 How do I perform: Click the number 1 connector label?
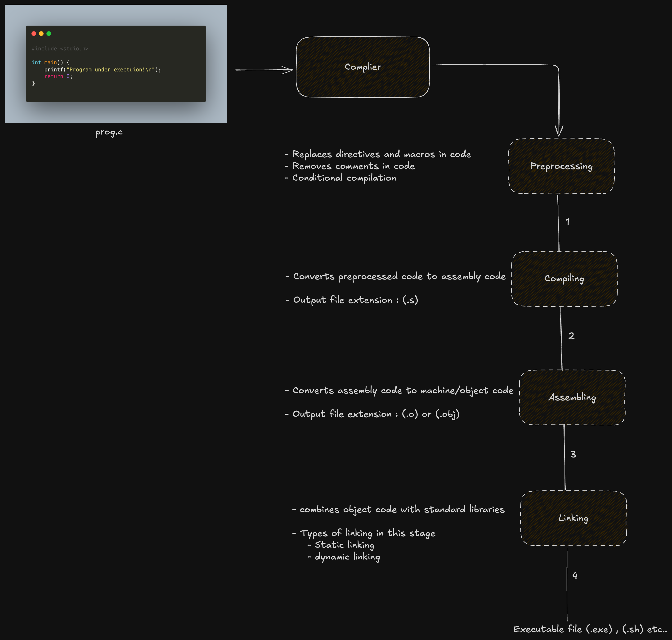pos(567,222)
